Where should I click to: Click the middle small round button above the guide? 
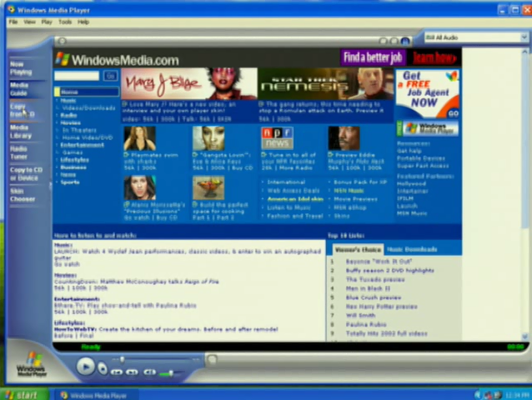pyautogui.click(x=394, y=41)
